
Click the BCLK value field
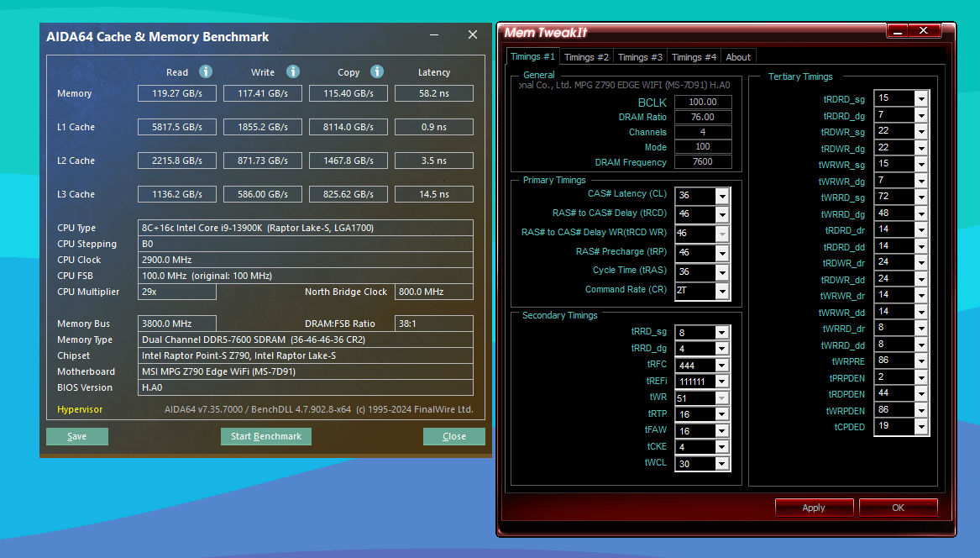[703, 102]
